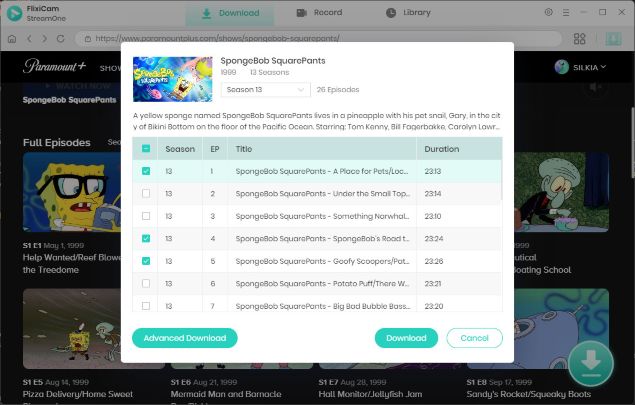Viewport: 635px width, 405px height.
Task: Click the dialog table's vertical scrollbar
Action: 501,178
